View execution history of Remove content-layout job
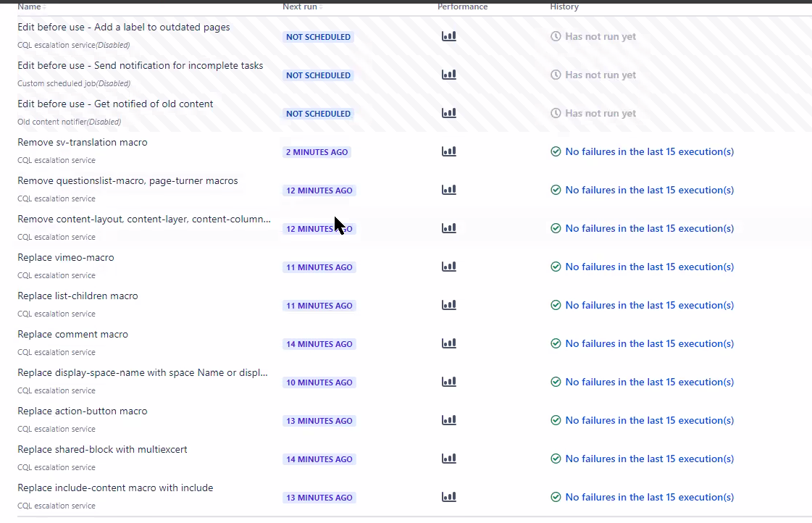The image size is (812, 523). coord(650,228)
